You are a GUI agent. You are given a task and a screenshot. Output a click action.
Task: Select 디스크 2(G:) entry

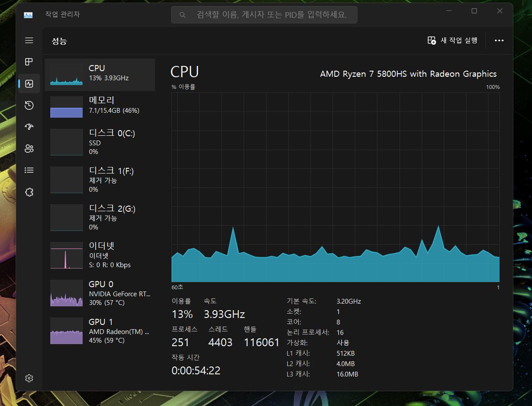point(100,217)
